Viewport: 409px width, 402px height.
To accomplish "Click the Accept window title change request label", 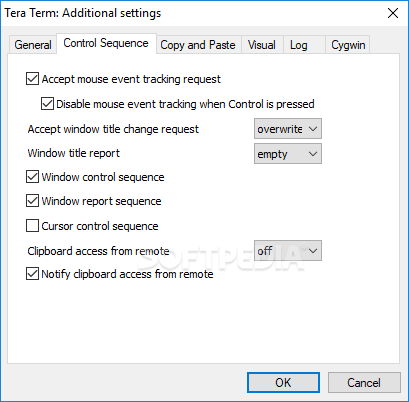I will click(x=113, y=129).
